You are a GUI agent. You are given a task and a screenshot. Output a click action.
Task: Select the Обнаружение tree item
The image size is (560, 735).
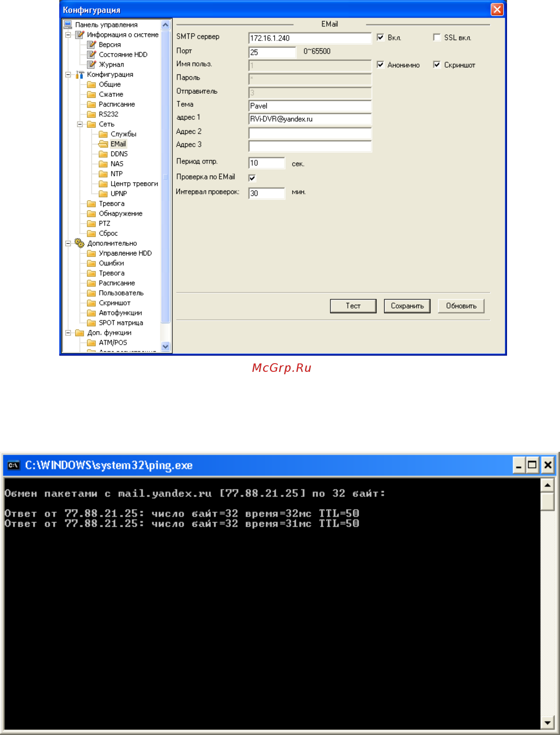[x=120, y=213]
